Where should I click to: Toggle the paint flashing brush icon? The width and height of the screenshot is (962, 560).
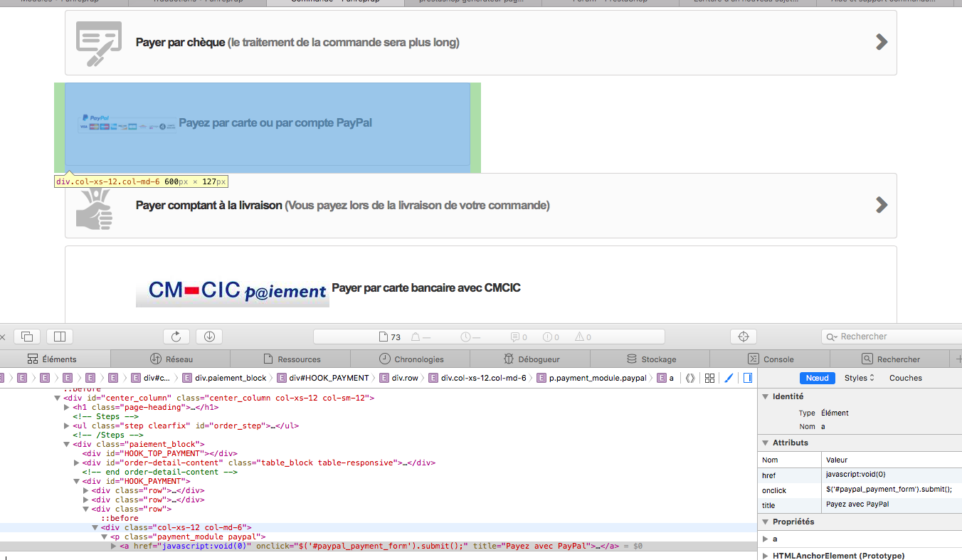point(729,378)
